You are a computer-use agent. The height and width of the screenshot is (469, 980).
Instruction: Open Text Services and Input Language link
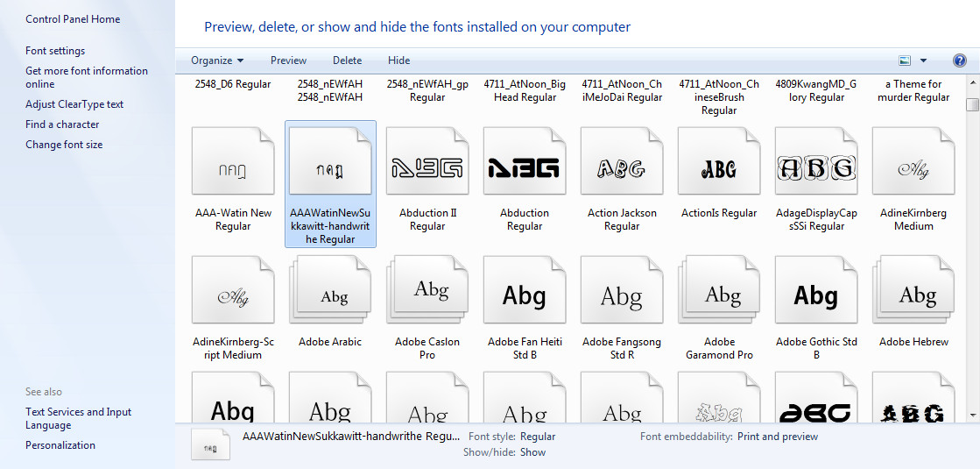(78, 418)
